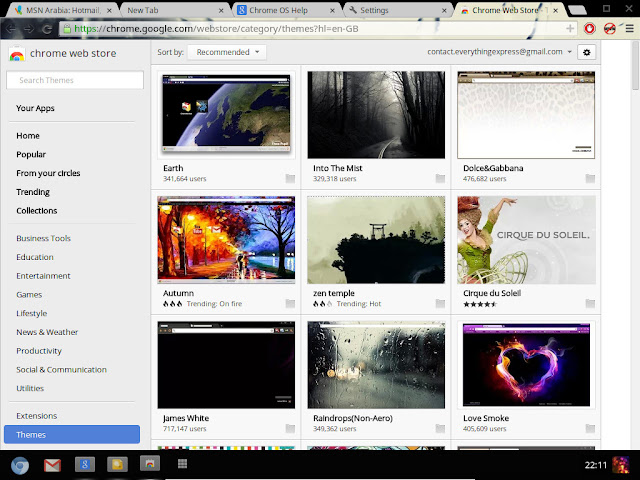Open the Love Smoke thumbnail
640x480 pixels.
[526, 365]
